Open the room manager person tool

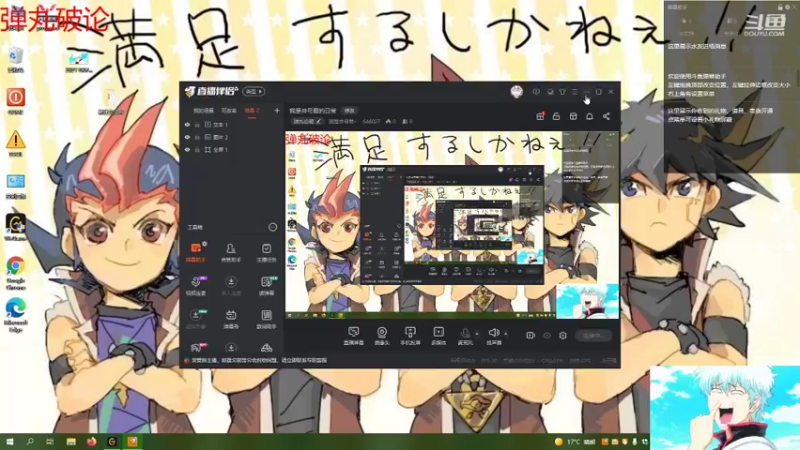tap(231, 252)
